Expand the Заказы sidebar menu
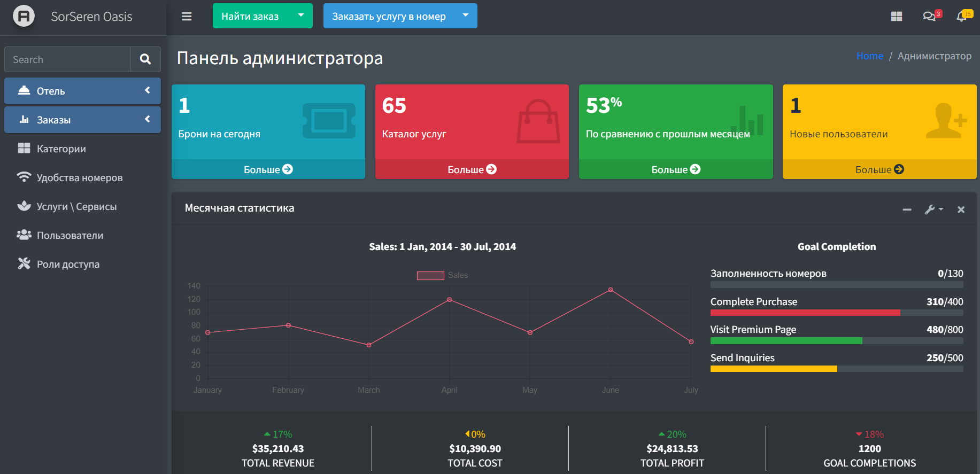 (82, 120)
